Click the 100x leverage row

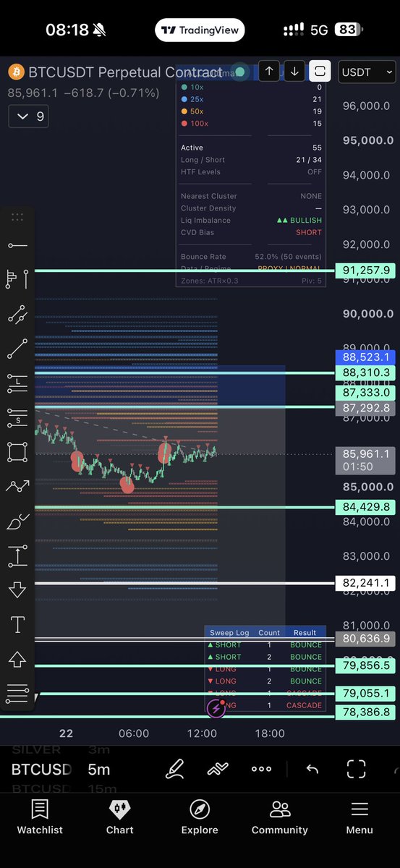[x=251, y=124]
